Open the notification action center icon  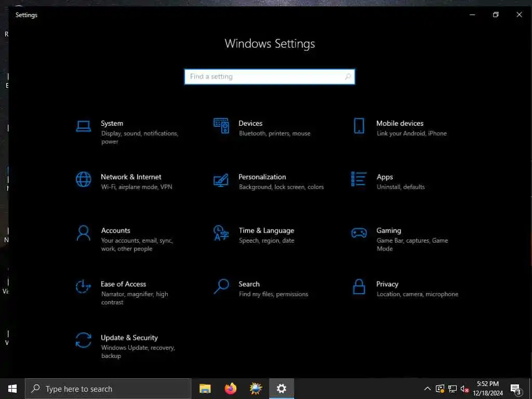click(x=516, y=389)
